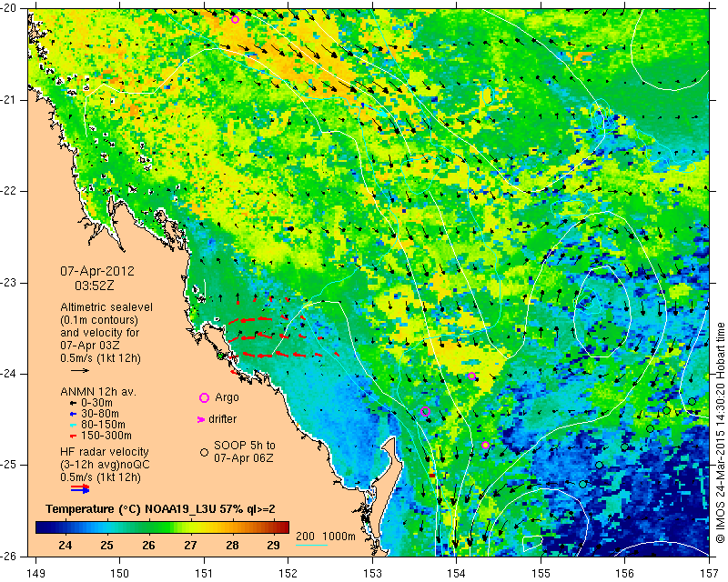Viewport: 728px width, 582px height.
Task: Click the latitude axis label '-20'
Action: coord(9,8)
